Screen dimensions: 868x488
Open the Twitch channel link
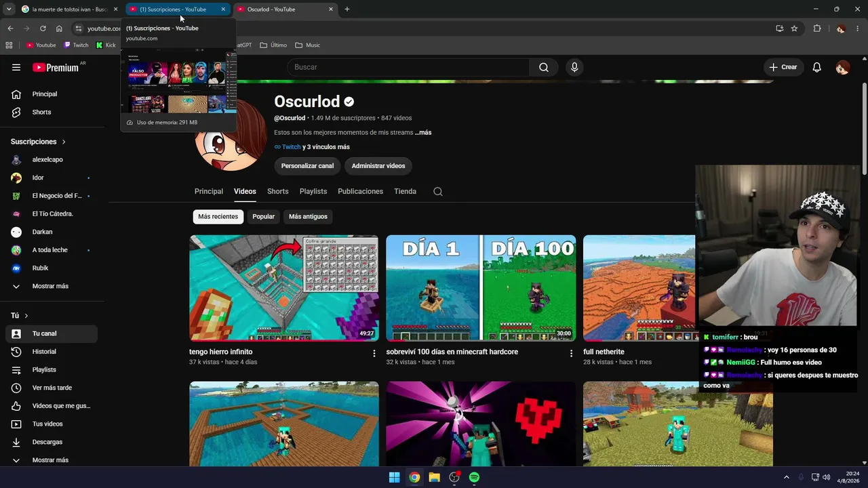tap(288, 147)
